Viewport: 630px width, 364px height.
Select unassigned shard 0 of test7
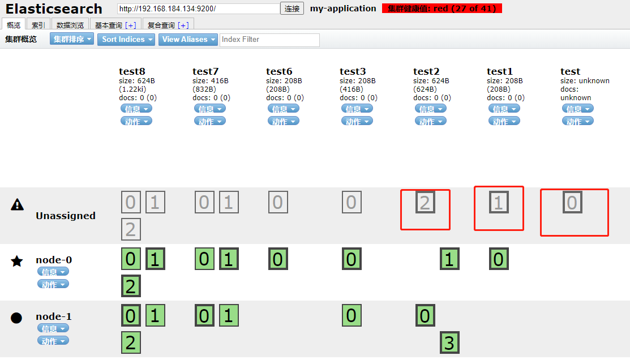point(204,202)
